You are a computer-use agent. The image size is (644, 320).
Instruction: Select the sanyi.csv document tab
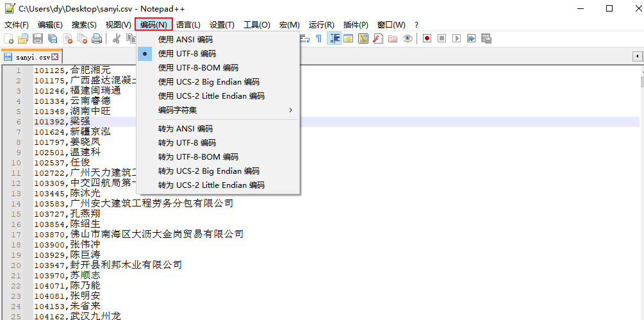tap(31, 56)
